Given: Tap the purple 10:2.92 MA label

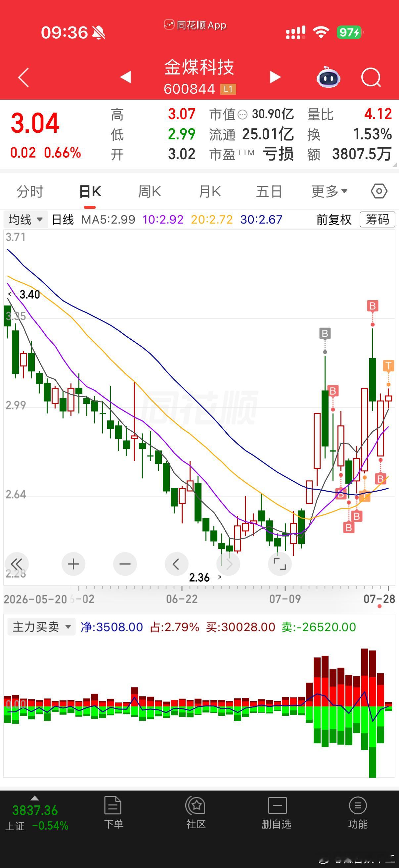Looking at the screenshot, I should click(x=163, y=220).
